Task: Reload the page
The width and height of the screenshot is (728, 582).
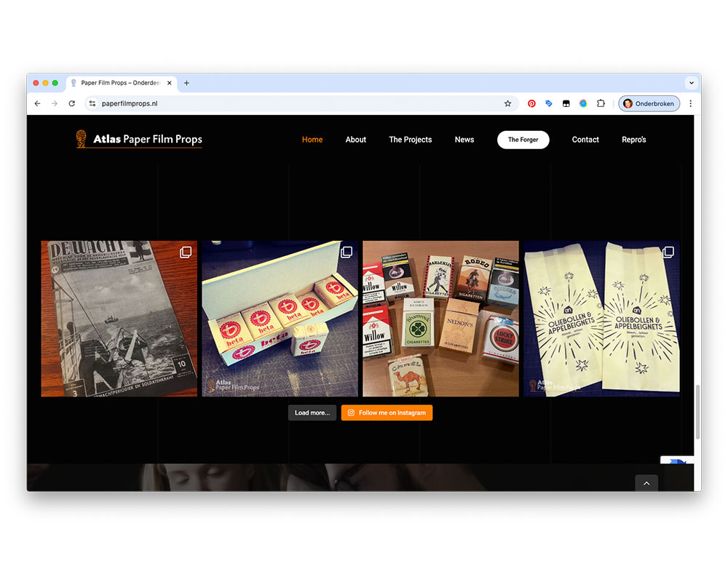Action: [x=71, y=103]
